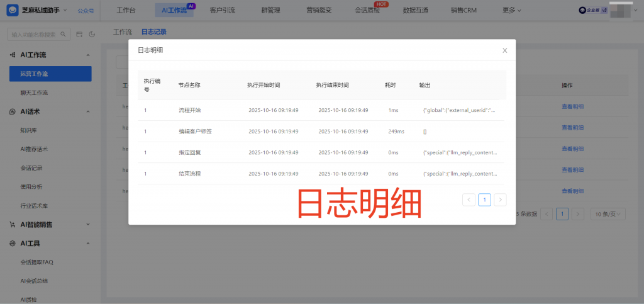
Task: Select 知识库 in the sidebar
Action: [29, 130]
